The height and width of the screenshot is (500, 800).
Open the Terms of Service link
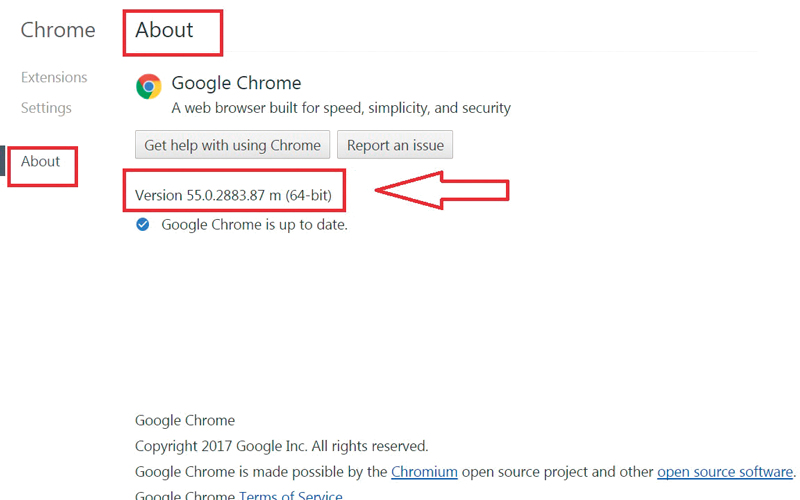pyautogui.click(x=291, y=495)
